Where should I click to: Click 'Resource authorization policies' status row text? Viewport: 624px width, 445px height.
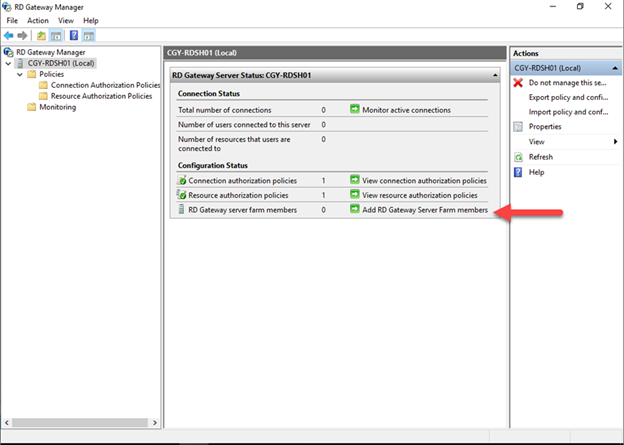click(238, 195)
